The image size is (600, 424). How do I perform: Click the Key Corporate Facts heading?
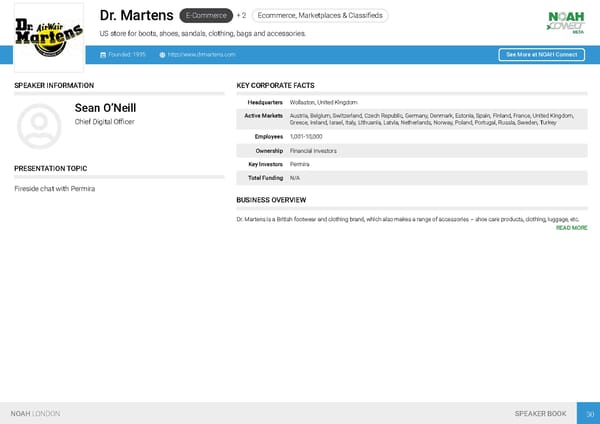[275, 86]
